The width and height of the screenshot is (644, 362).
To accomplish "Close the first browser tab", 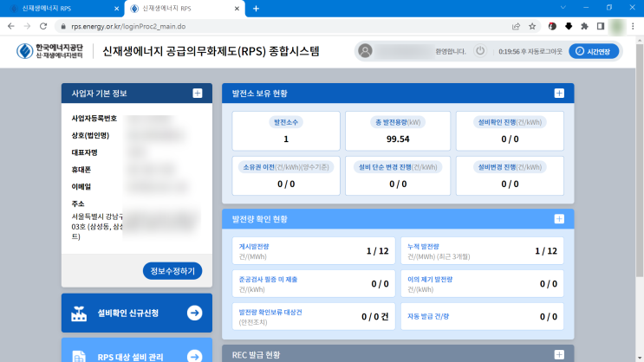I will (116, 8).
